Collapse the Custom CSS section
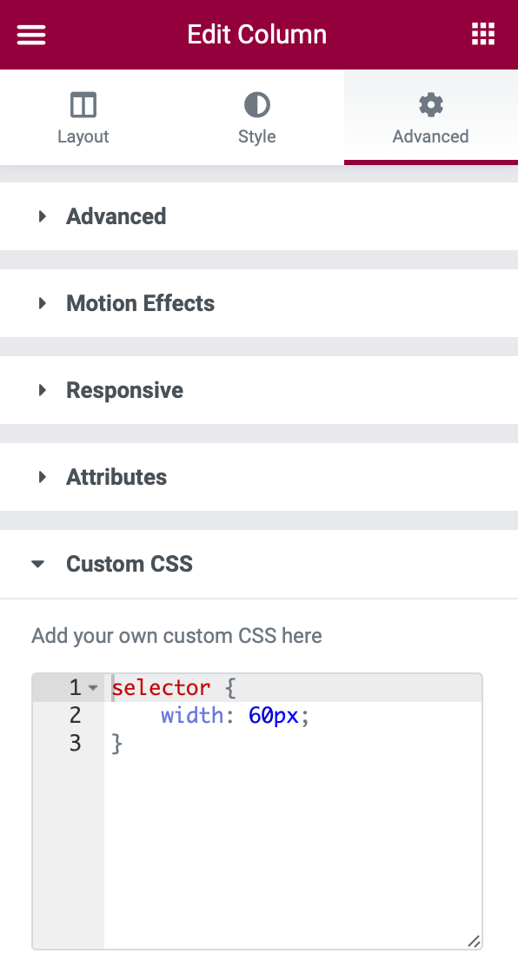 pyautogui.click(x=259, y=564)
